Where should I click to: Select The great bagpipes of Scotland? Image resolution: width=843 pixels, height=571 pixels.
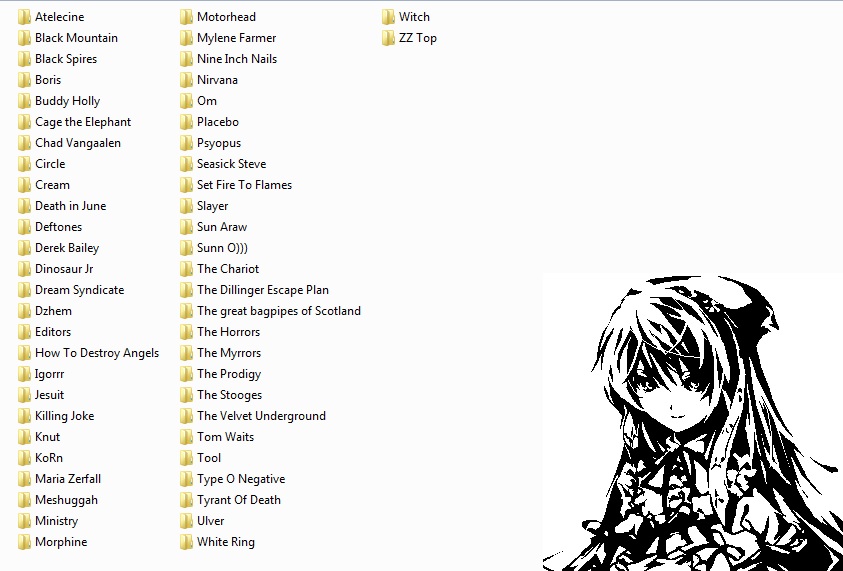click(279, 311)
